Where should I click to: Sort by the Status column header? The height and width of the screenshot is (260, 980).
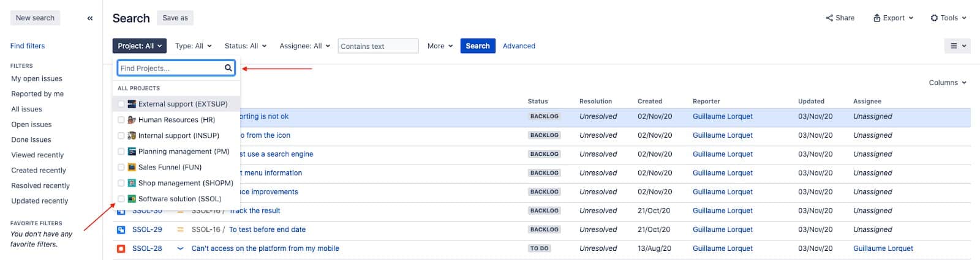tap(538, 102)
